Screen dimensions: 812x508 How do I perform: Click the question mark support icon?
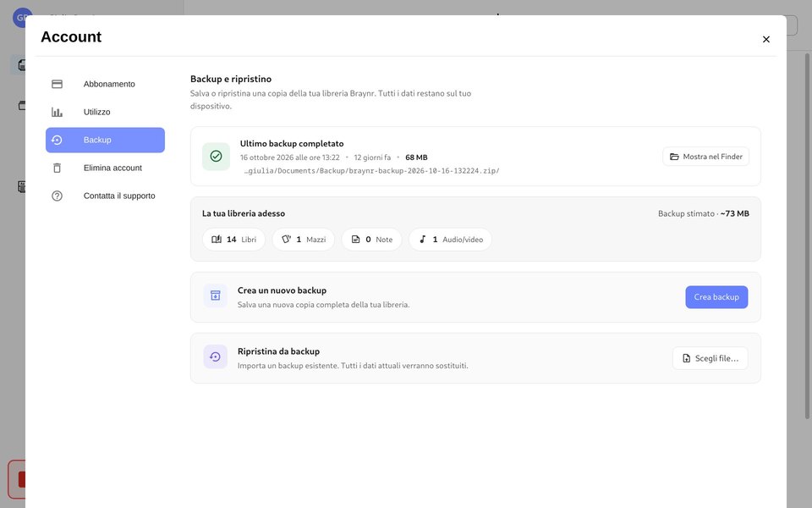[x=57, y=196]
